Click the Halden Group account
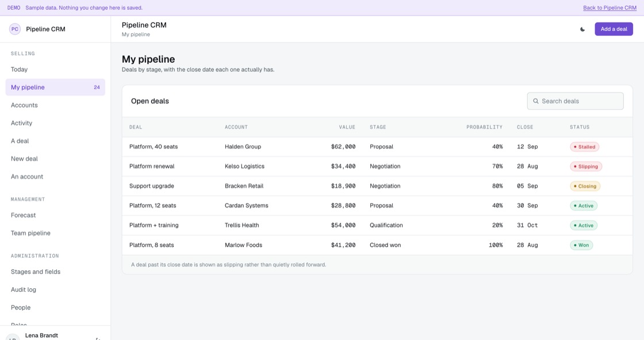The width and height of the screenshot is (644, 340). (243, 147)
